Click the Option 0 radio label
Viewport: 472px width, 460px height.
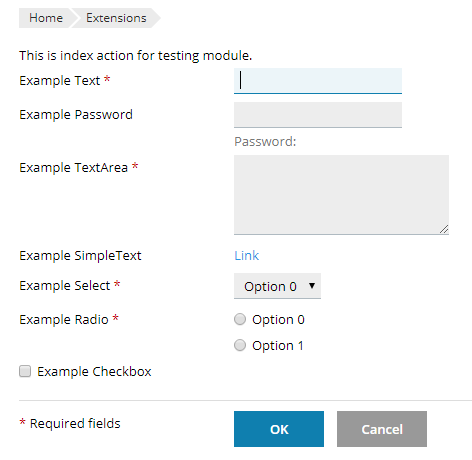pos(278,320)
